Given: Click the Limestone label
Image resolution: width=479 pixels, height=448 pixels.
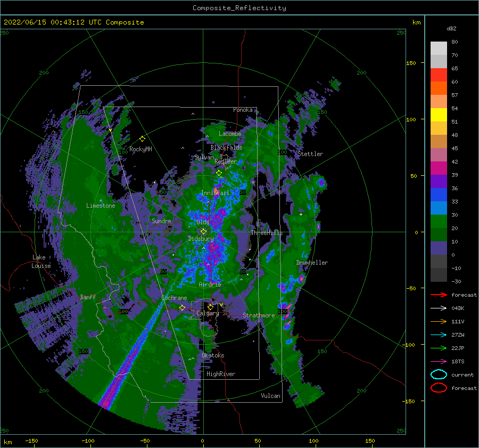Looking at the screenshot, I should pyautogui.click(x=101, y=206).
